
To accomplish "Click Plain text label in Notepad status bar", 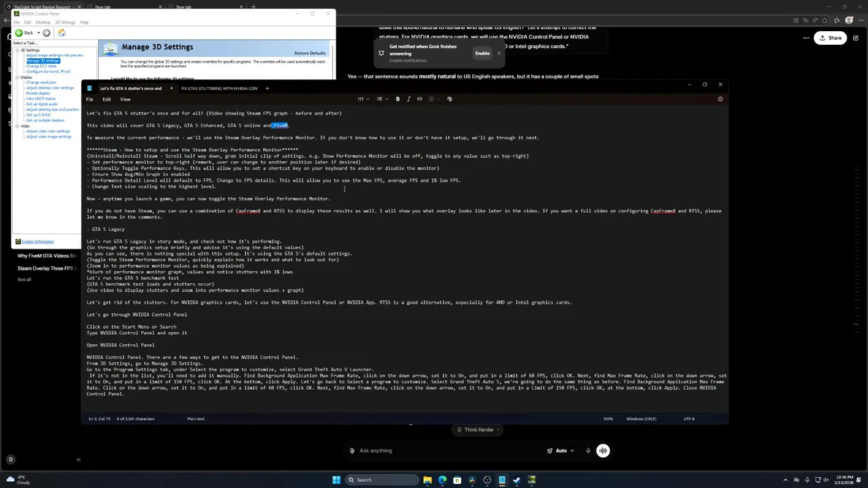I will pyautogui.click(x=195, y=419).
